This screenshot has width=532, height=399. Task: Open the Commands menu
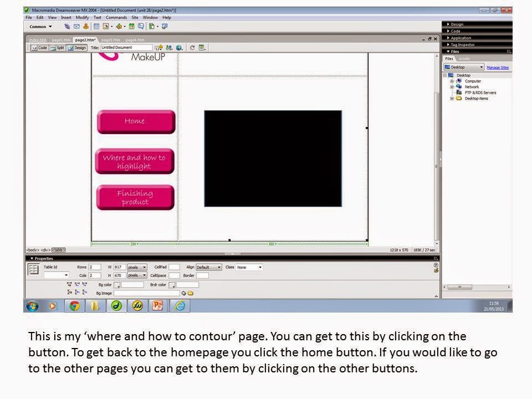pos(116,18)
